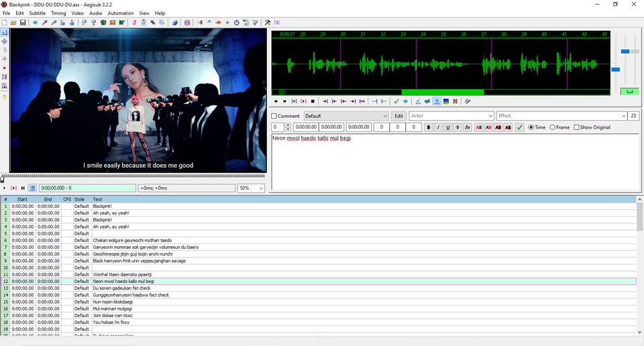
Task: Click the Open Subtitles folder icon
Action: 13,23
